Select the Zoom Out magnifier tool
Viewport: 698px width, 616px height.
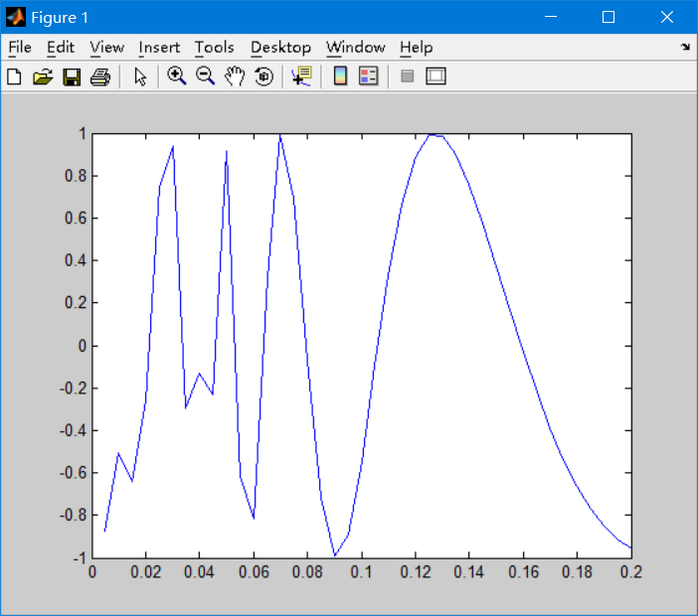(205, 77)
